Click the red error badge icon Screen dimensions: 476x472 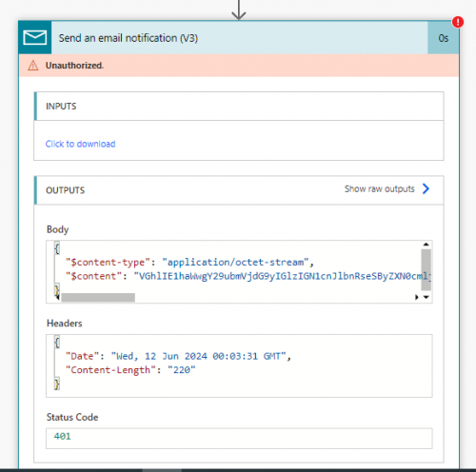click(458, 22)
